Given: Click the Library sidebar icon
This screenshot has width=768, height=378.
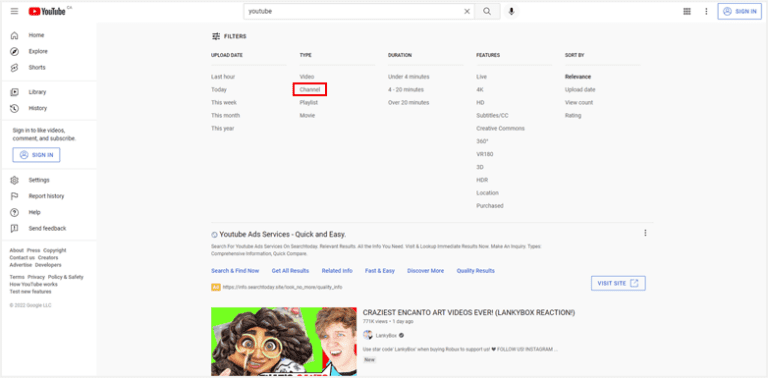Looking at the screenshot, I should pos(15,92).
